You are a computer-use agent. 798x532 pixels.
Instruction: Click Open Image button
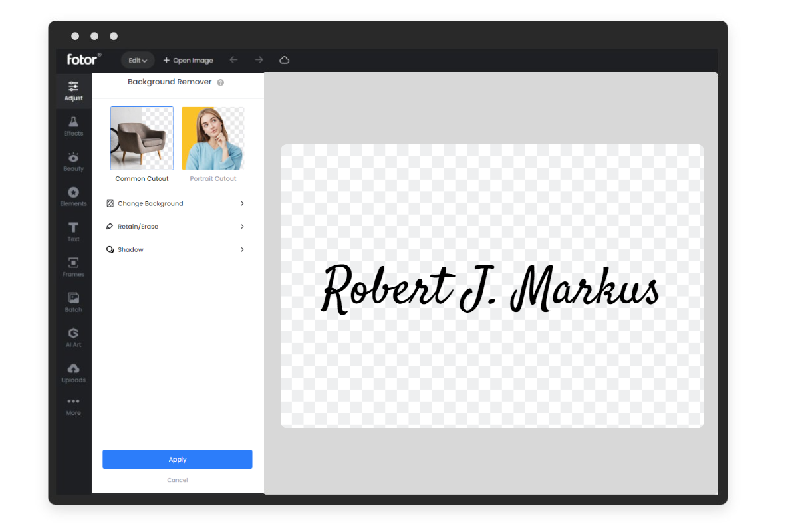coord(188,60)
